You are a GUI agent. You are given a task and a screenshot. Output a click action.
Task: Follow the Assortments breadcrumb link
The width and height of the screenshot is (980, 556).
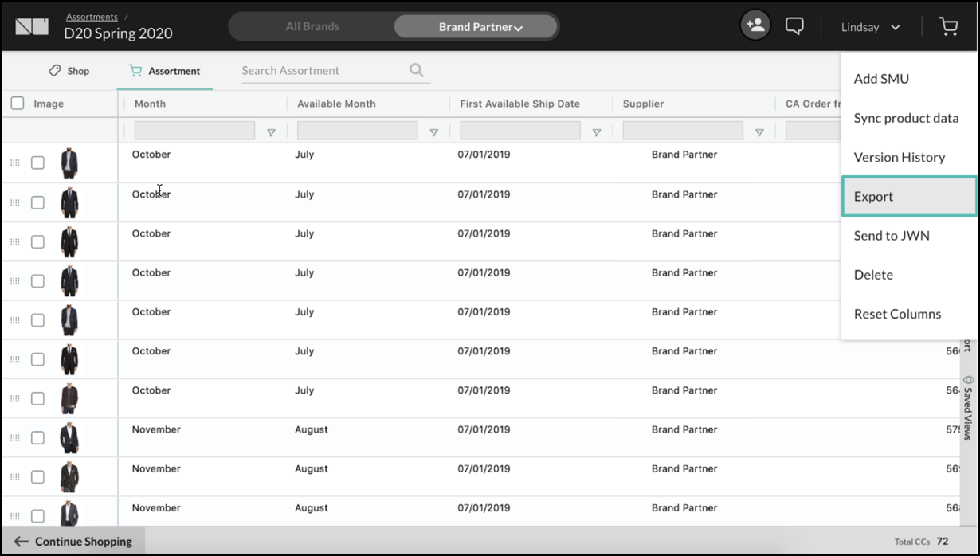(x=92, y=17)
